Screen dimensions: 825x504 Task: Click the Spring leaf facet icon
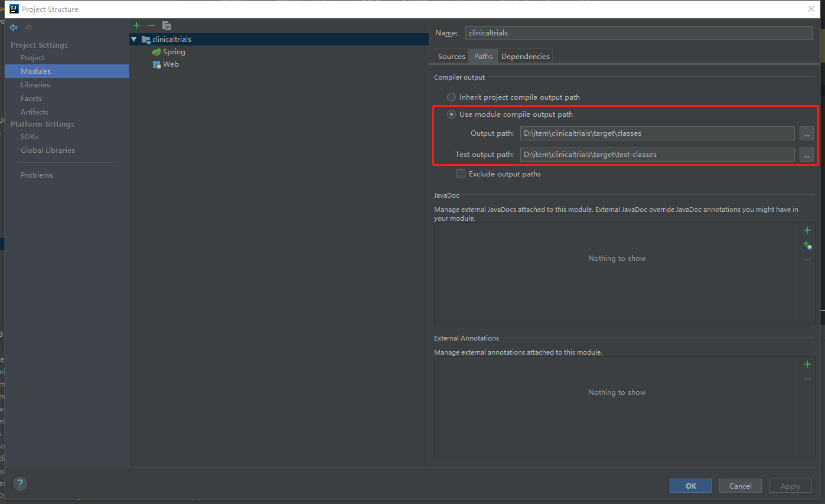pos(156,52)
